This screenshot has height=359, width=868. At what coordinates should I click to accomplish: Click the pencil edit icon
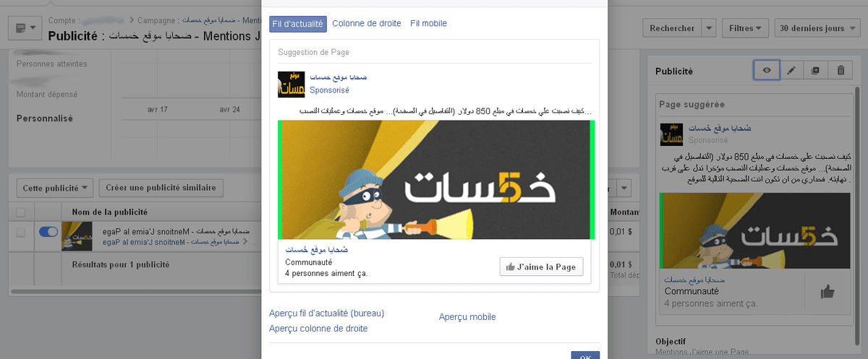tap(791, 70)
